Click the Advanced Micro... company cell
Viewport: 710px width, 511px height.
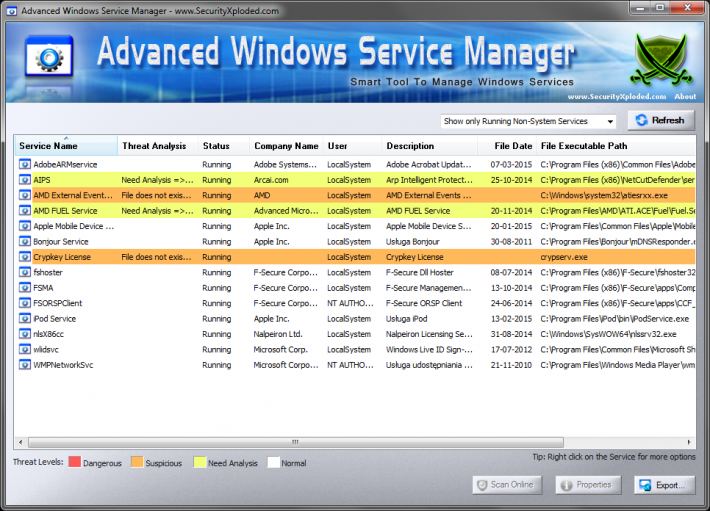click(286, 210)
